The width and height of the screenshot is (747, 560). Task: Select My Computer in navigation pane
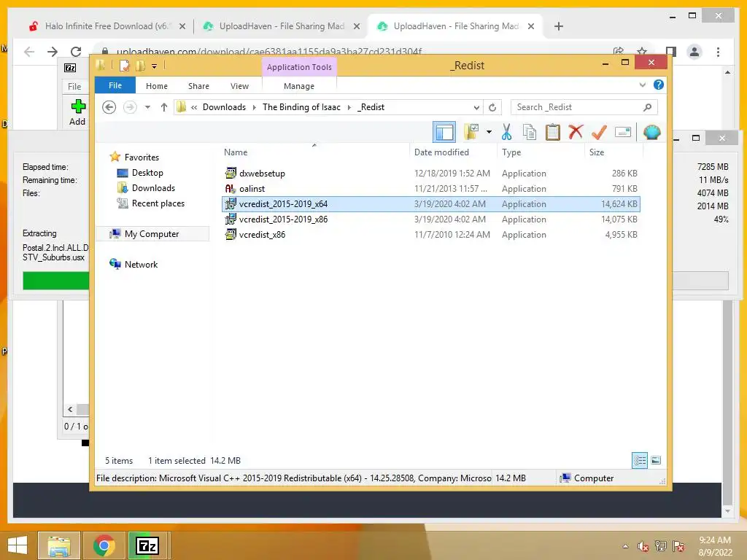pyautogui.click(x=152, y=234)
